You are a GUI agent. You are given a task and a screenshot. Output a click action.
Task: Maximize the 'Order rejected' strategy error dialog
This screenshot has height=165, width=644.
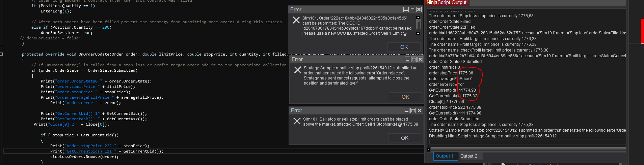pyautogui.click(x=414, y=59)
